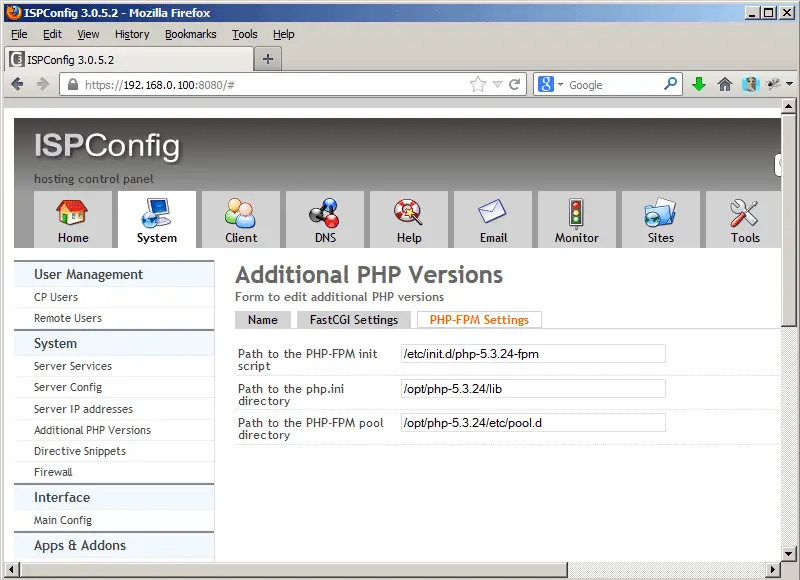Click the Firefox logo in title bar
This screenshot has height=580, width=800.
[13, 12]
